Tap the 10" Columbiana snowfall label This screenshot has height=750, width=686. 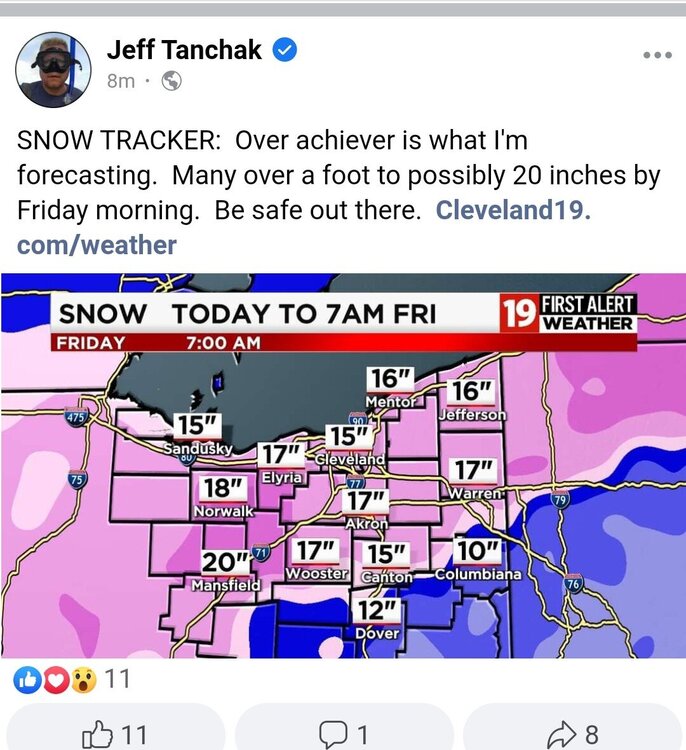coord(478,559)
